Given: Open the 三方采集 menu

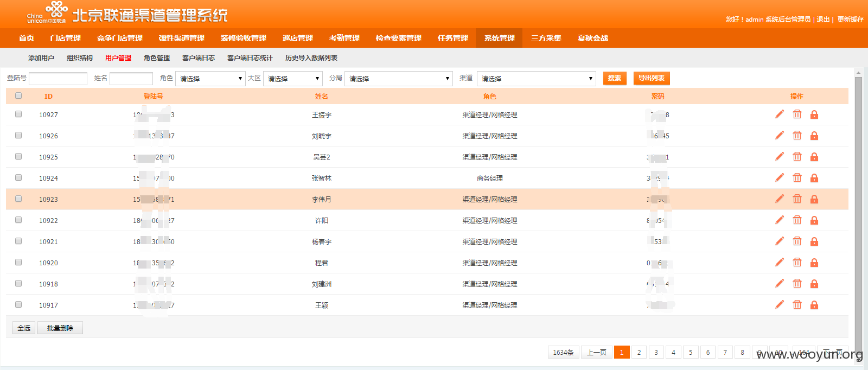Looking at the screenshot, I should pyautogui.click(x=546, y=38).
